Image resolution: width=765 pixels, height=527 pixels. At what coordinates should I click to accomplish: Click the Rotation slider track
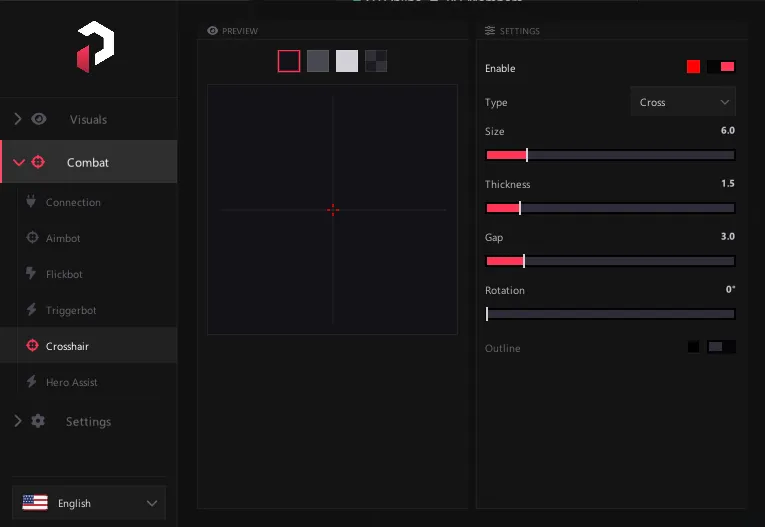pyautogui.click(x=610, y=314)
